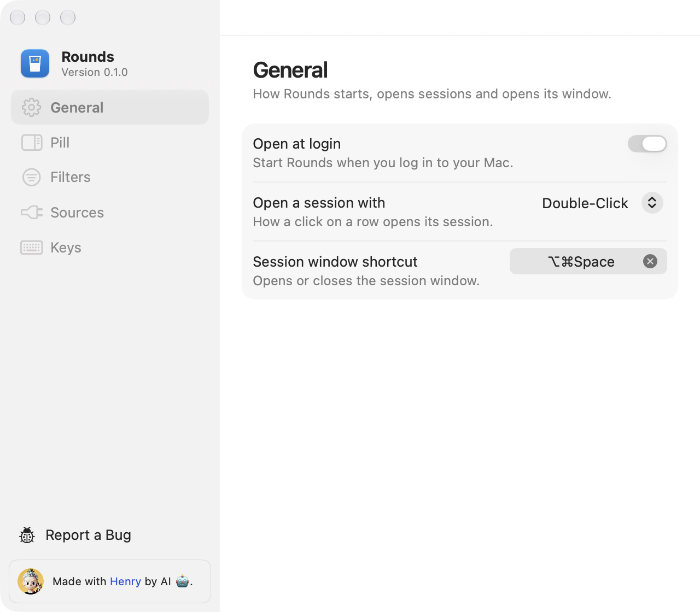Screen dimensions: 700x612
Task: Toggle the Open at login switch
Action: [647, 144]
